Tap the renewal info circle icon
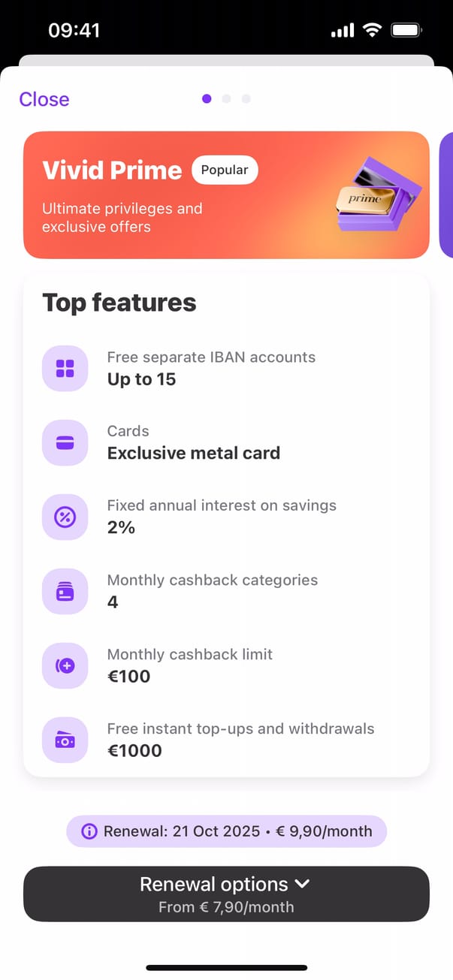This screenshot has height=980, width=453. tap(89, 831)
